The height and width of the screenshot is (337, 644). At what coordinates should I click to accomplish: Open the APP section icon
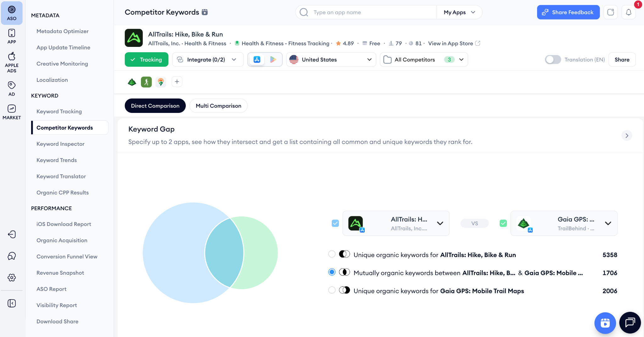coord(12,36)
